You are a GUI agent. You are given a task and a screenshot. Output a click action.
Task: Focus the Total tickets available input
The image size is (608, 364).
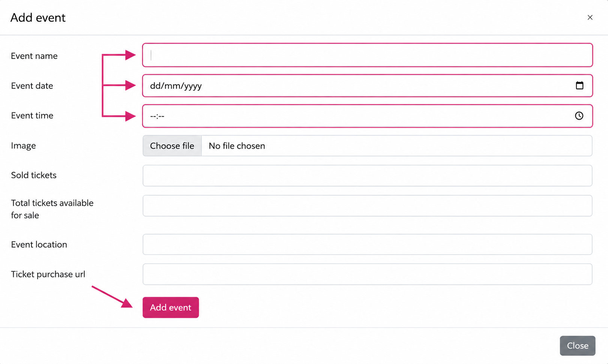tap(367, 205)
